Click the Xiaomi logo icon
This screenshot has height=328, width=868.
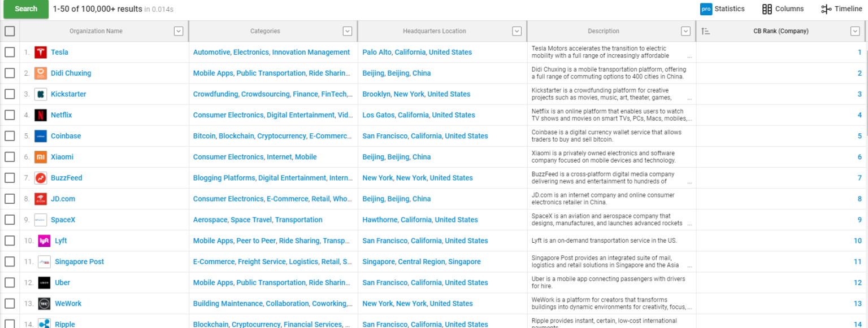coord(40,157)
